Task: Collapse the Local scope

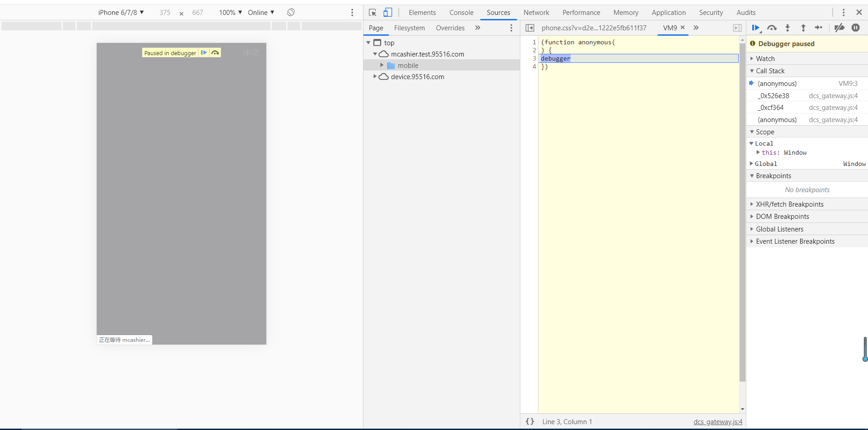Action: pos(751,143)
